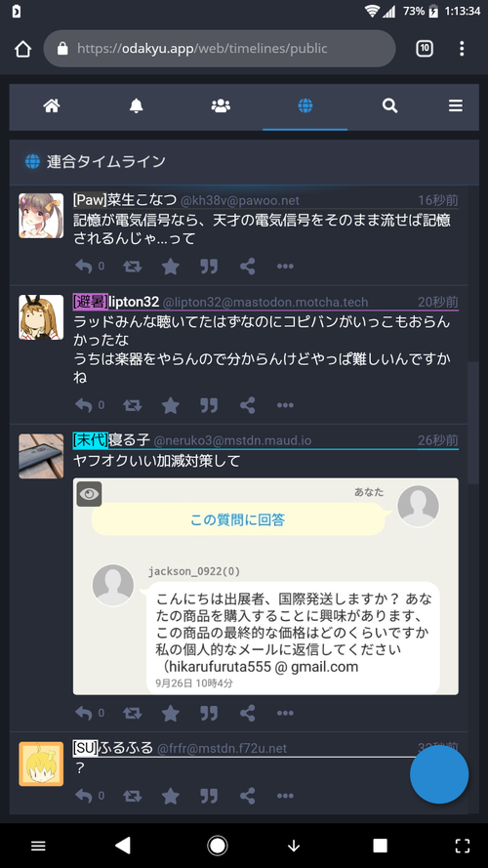Viewport: 488px width, 868px height.
Task: Favourite 菜生こなつ's post with star
Action: click(x=171, y=267)
